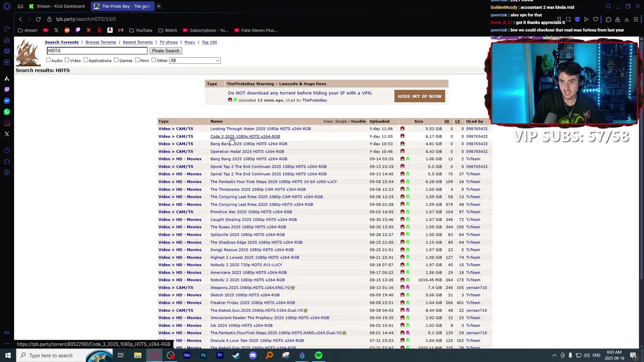644x362 pixels.
Task: Check the Games category checkbox
Action: click(x=116, y=60)
